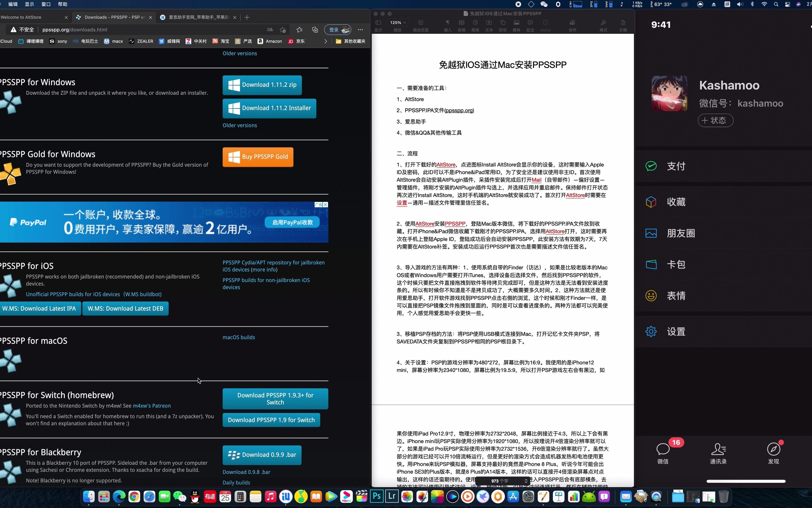This screenshot has height=508, width=812.
Task: Open the 帮助 menu in the menu bar
Action: [x=62, y=4]
